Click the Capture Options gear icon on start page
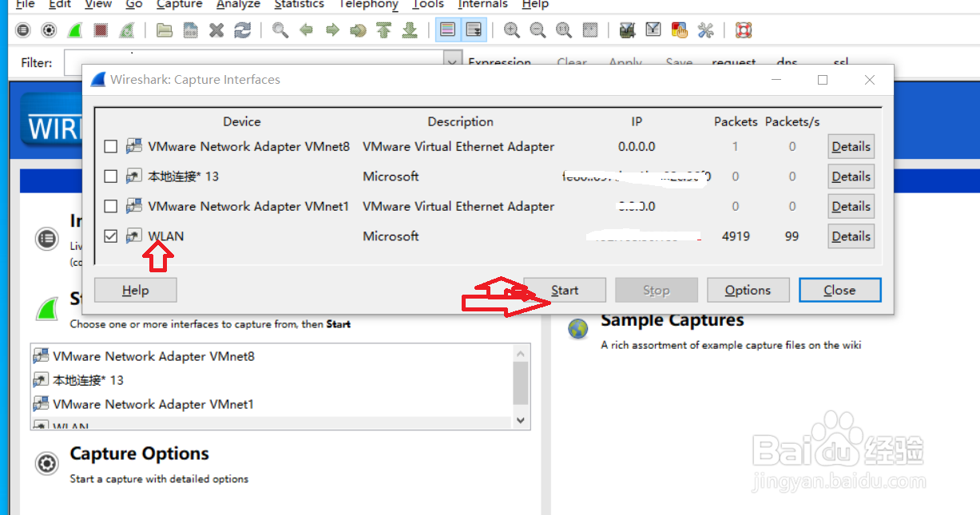The width and height of the screenshot is (980, 515). 47,464
